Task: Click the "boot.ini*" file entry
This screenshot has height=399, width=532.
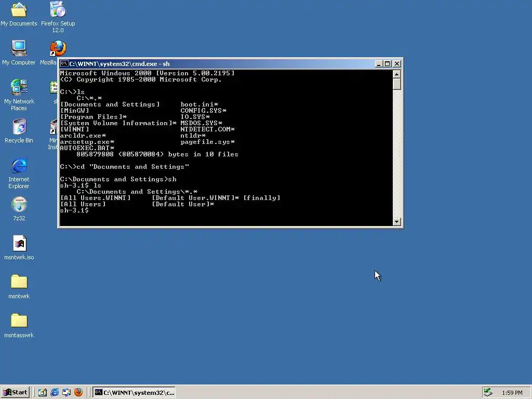Action: coord(199,104)
